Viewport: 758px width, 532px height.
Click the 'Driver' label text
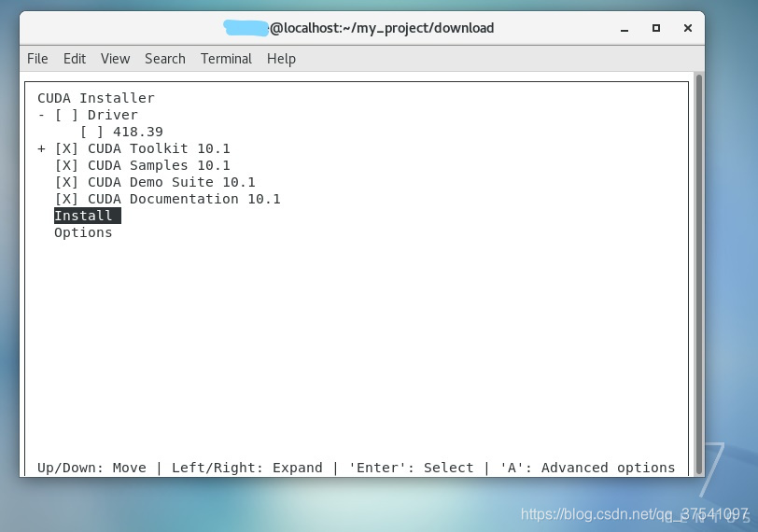click(x=113, y=115)
